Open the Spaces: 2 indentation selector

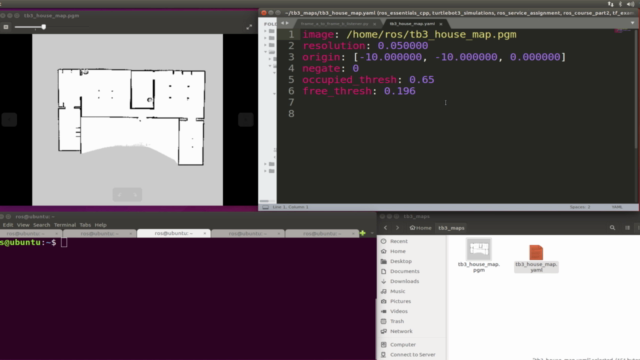pyautogui.click(x=580, y=207)
